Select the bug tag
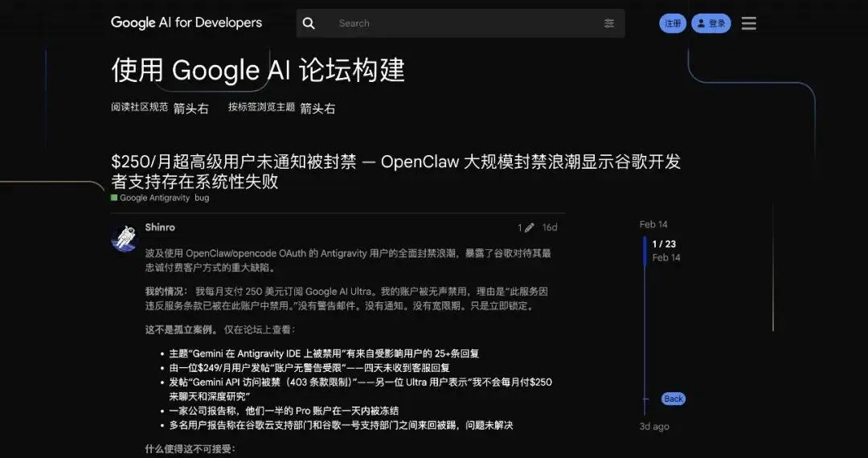The height and width of the screenshot is (458, 868). [202, 198]
